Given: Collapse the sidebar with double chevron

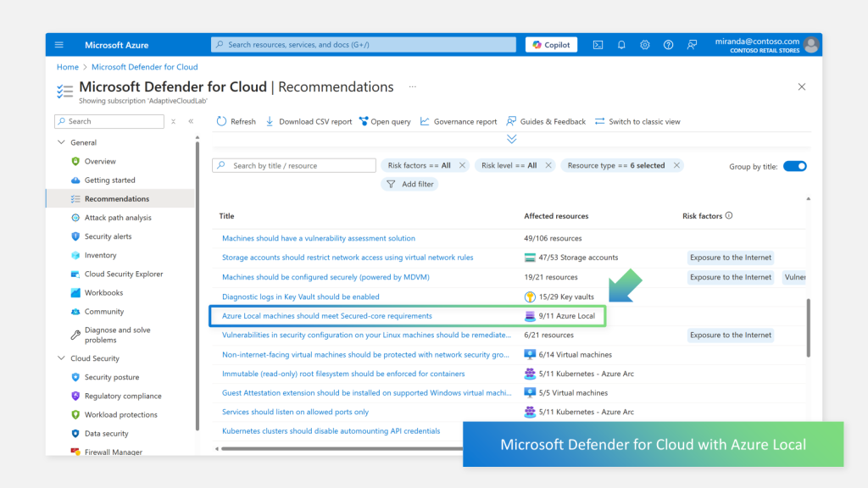Looking at the screenshot, I should (191, 121).
